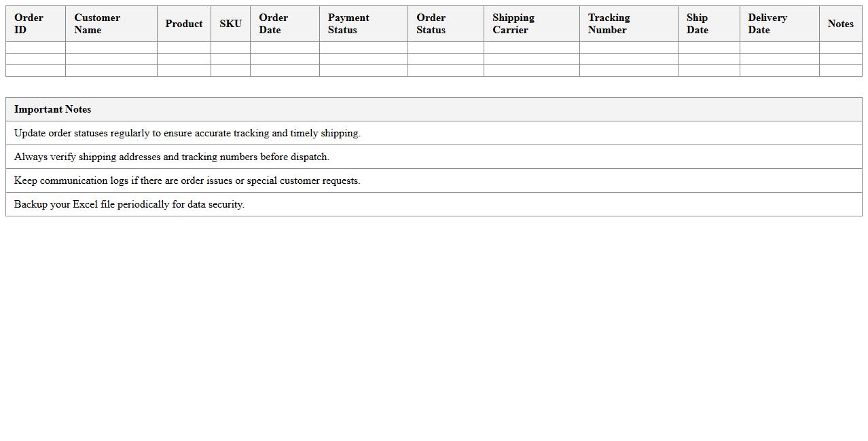Viewport: 868px width, 441px height.
Task: Select the Customer Name column header
Action: point(111,24)
